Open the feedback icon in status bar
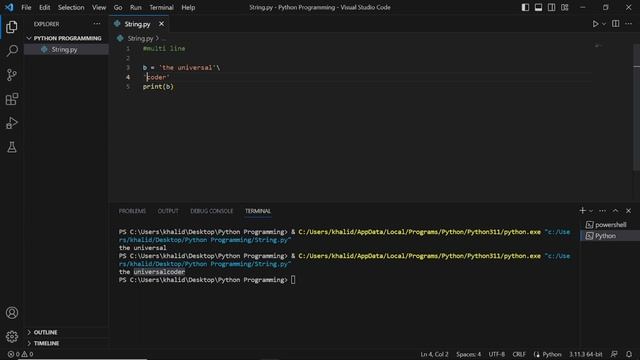 click(x=614, y=354)
